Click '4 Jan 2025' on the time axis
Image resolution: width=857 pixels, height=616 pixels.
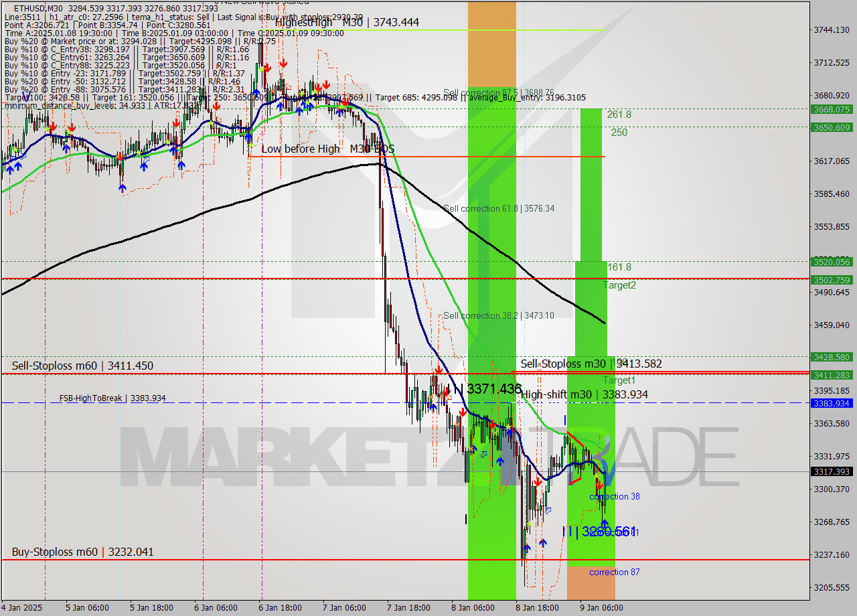(x=21, y=608)
